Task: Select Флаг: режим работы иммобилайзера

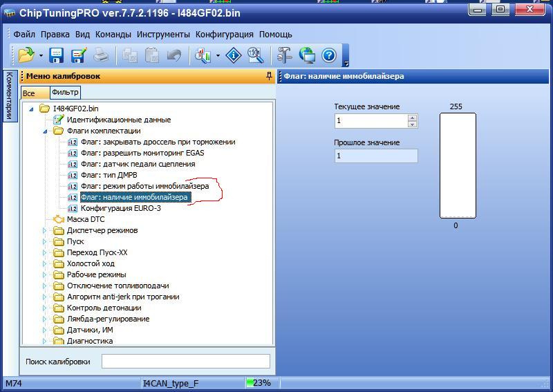Action: click(x=145, y=186)
